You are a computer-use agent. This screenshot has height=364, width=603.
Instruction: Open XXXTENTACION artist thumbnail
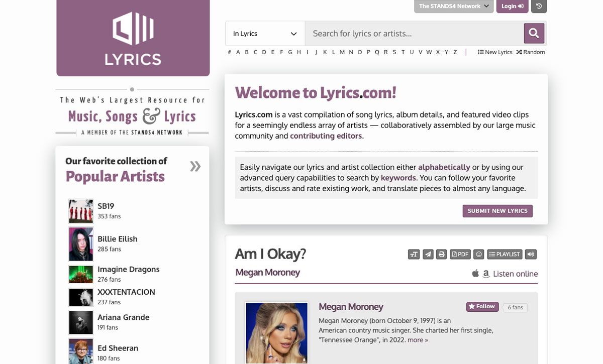click(81, 297)
